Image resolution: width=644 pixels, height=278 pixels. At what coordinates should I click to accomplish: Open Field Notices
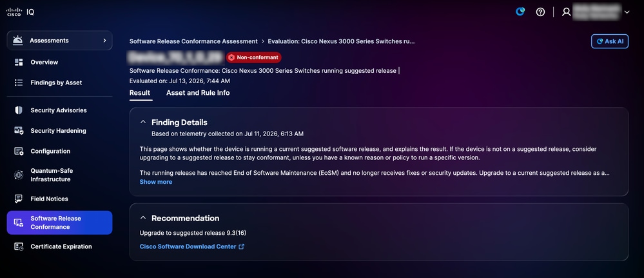(49, 199)
